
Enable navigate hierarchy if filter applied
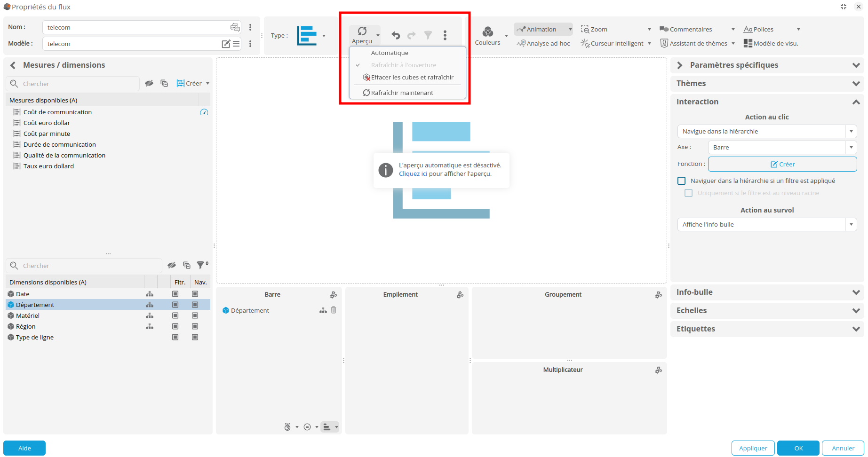coord(681,181)
